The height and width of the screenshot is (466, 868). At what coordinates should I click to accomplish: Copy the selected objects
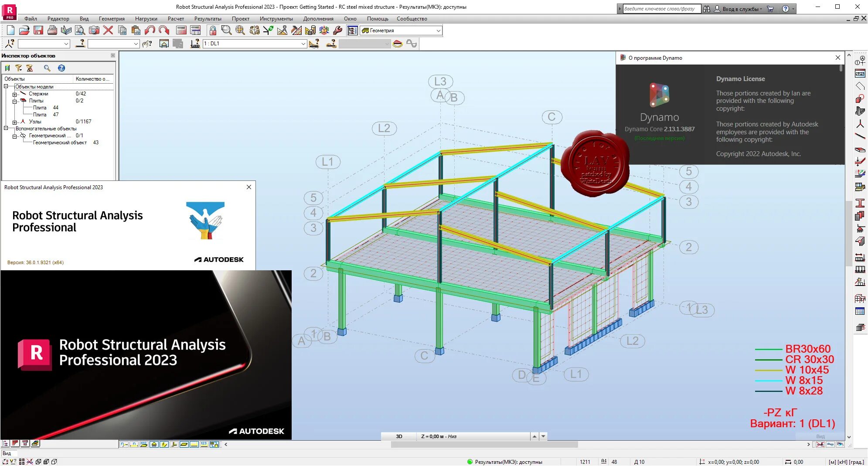point(122,30)
